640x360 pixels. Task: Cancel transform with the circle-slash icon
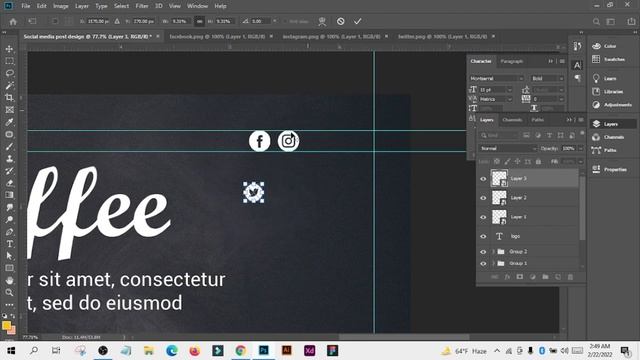click(340, 21)
